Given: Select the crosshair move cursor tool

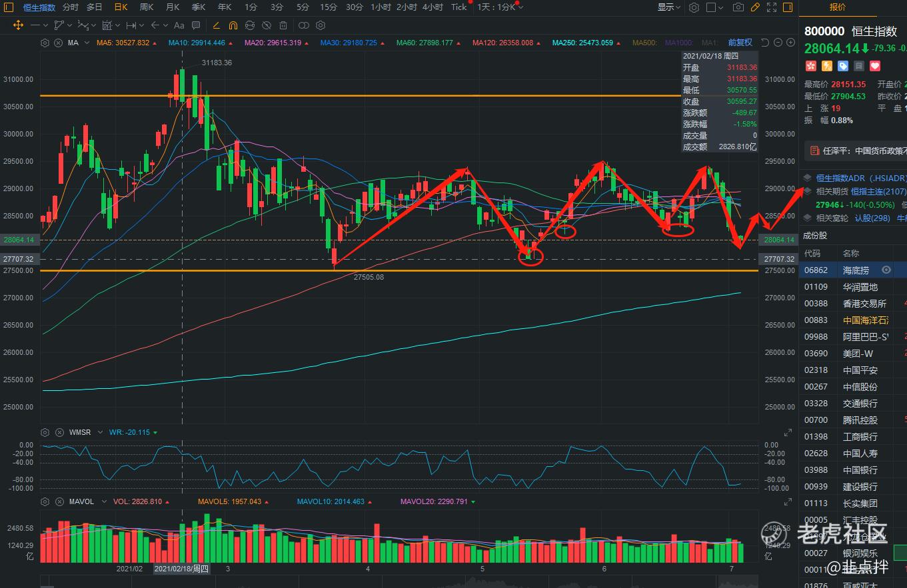Looking at the screenshot, I should point(18,25).
